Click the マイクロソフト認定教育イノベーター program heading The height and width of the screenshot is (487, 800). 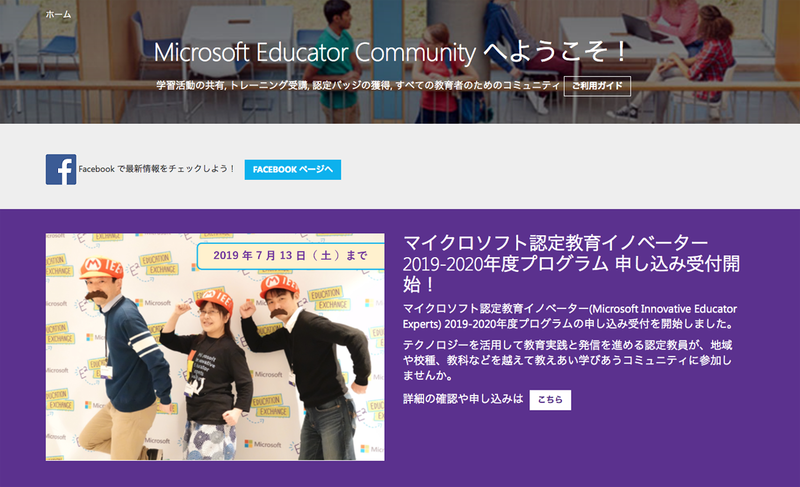click(x=571, y=263)
